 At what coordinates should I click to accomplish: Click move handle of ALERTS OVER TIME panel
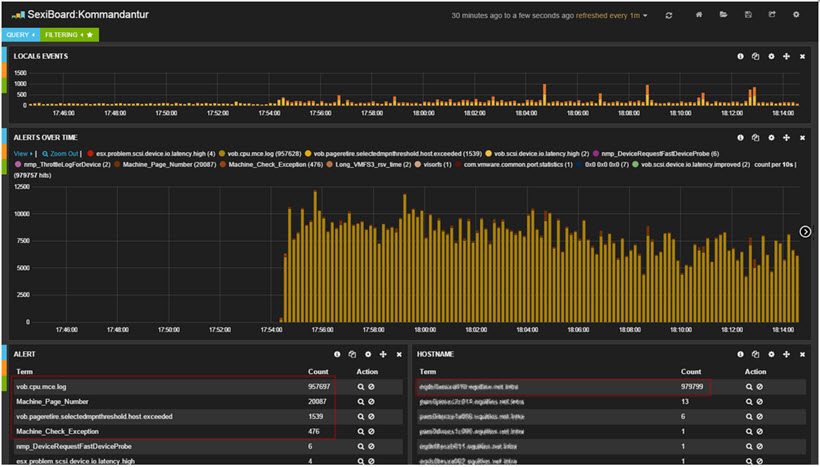pos(787,138)
